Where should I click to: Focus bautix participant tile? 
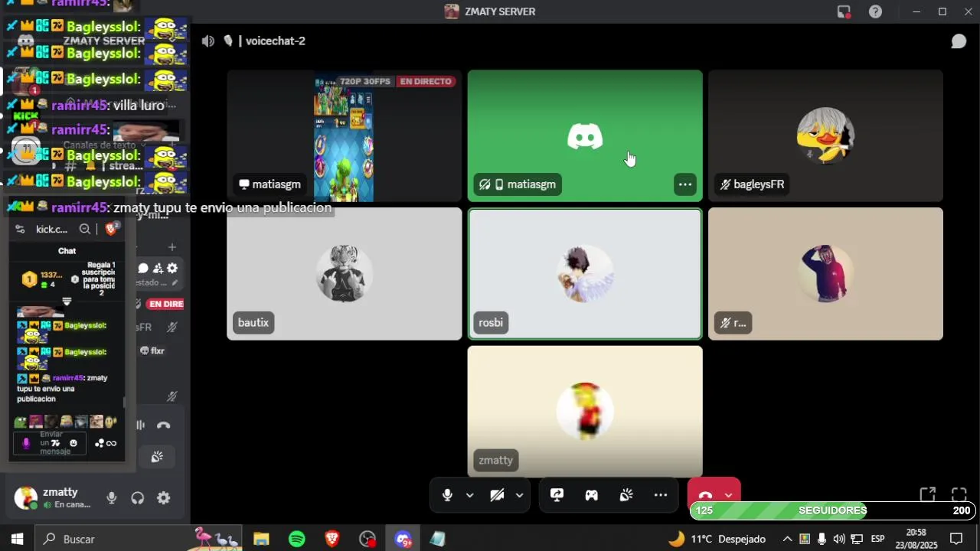[x=345, y=274]
